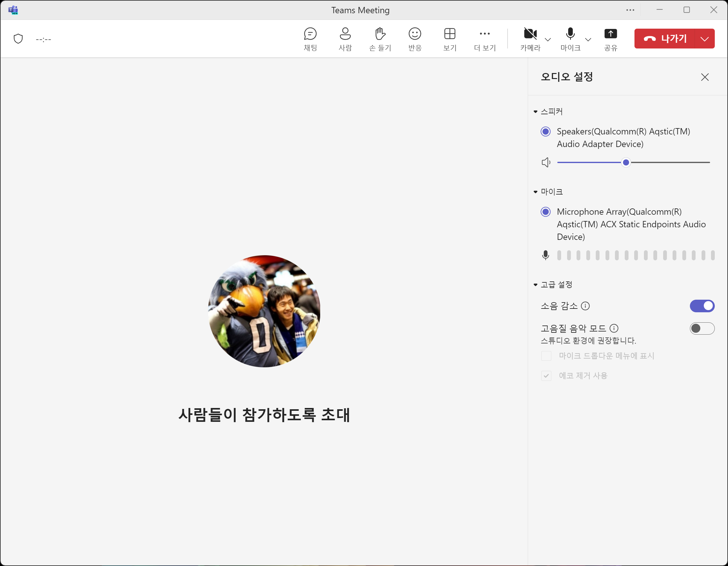728x566 pixels.
Task: Collapse the speaker (스피커) section
Action: tap(536, 112)
